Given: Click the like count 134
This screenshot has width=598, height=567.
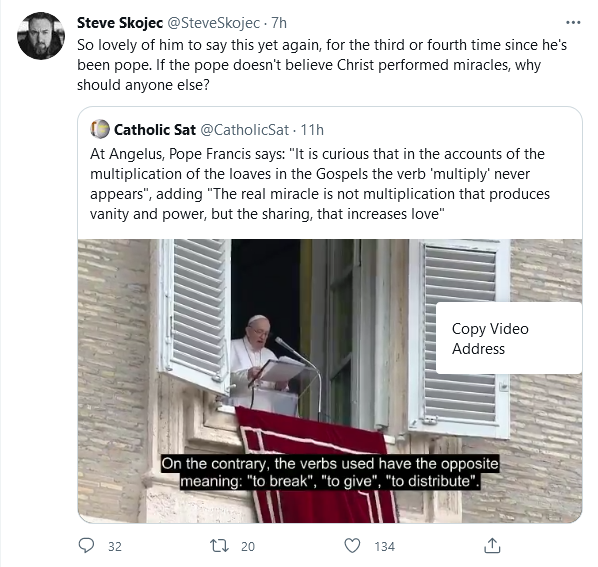Looking at the screenshot, I should [384, 546].
